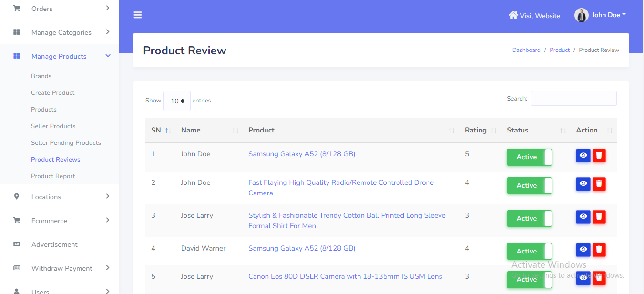Delete David Warner's review in row 4
This screenshot has width=644, height=294.
(x=599, y=250)
